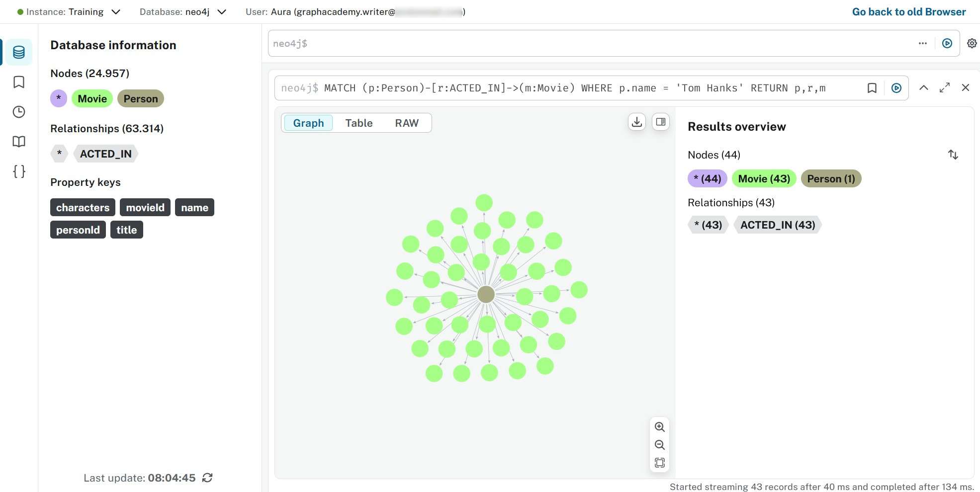Expand result frame to fullscreen
The width and height of the screenshot is (980, 492).
pyautogui.click(x=945, y=87)
